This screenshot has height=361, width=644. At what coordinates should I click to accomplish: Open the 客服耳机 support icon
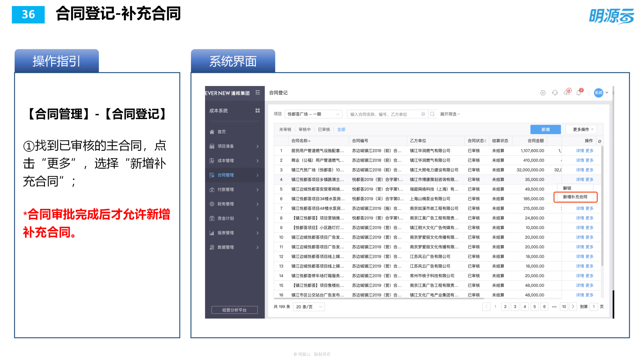point(554,93)
